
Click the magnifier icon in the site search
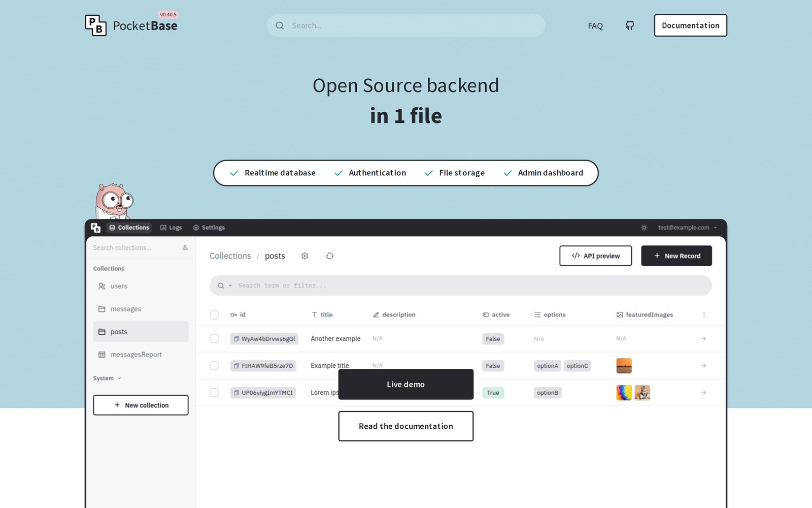[280, 25]
